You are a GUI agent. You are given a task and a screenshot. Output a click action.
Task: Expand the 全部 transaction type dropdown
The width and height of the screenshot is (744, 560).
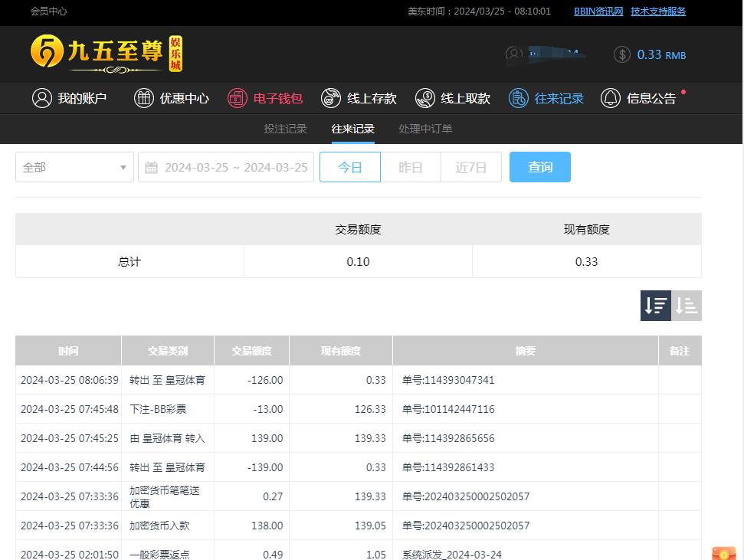[74, 167]
